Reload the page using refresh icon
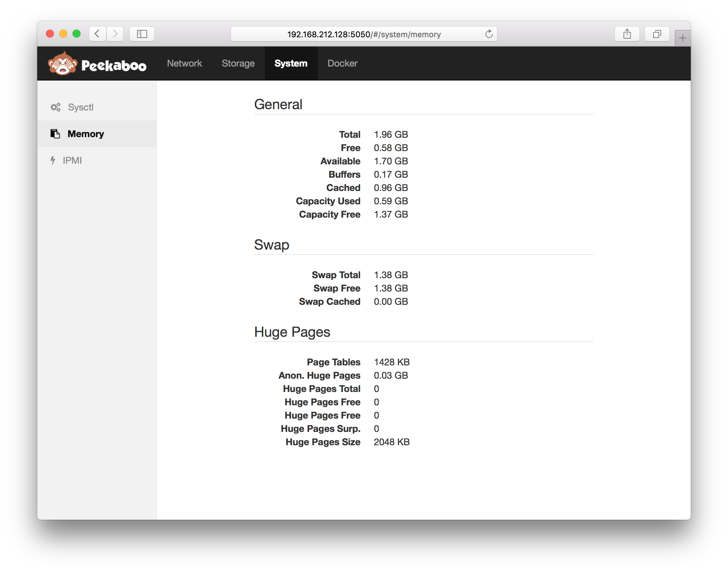 click(x=489, y=34)
